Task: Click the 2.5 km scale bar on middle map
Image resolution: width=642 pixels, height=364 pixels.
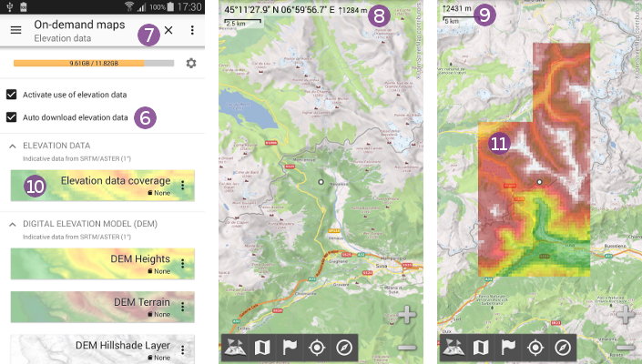Action: click(x=242, y=23)
